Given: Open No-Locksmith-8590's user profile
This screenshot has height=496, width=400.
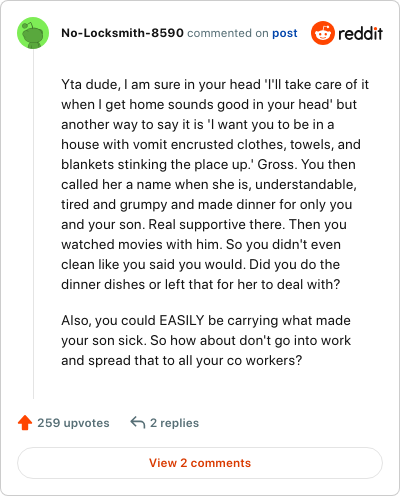Looking at the screenshot, I should (x=122, y=33).
